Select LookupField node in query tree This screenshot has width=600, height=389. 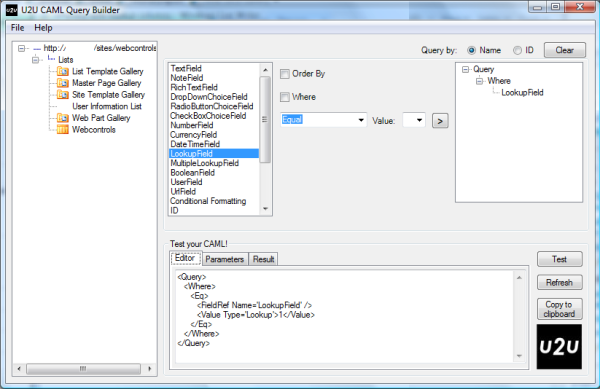[522, 93]
